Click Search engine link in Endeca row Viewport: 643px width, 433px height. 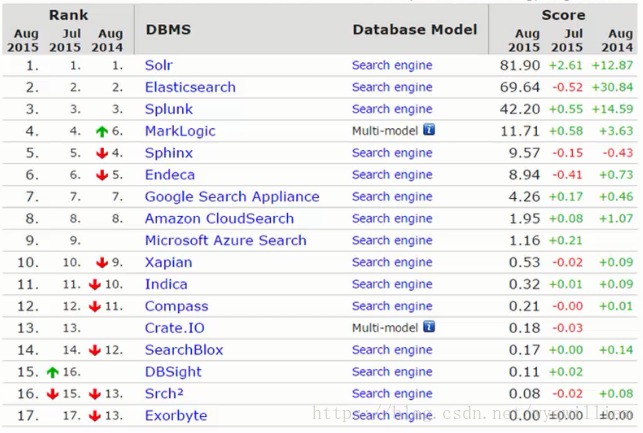coord(392,175)
